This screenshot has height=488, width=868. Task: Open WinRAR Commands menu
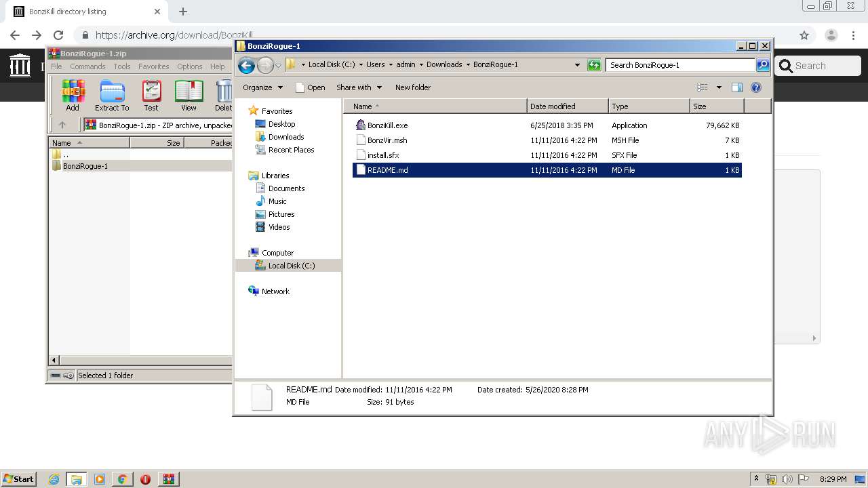[x=87, y=66]
